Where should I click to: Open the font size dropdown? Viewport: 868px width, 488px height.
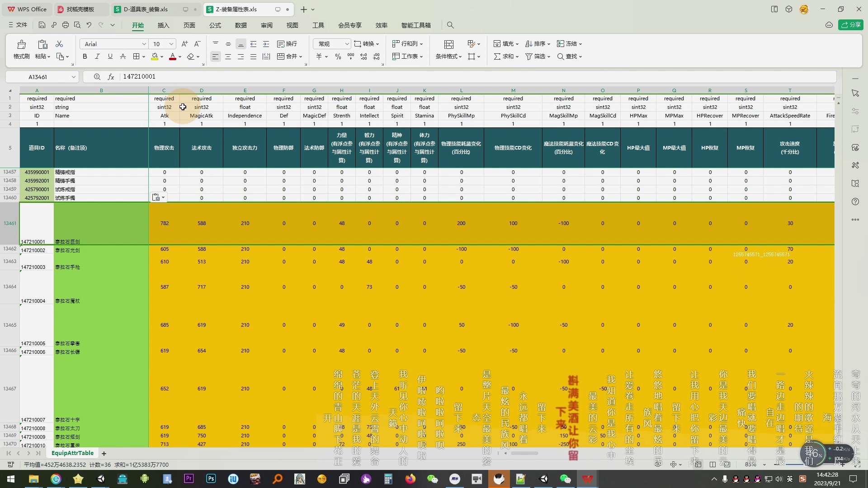[x=171, y=44]
